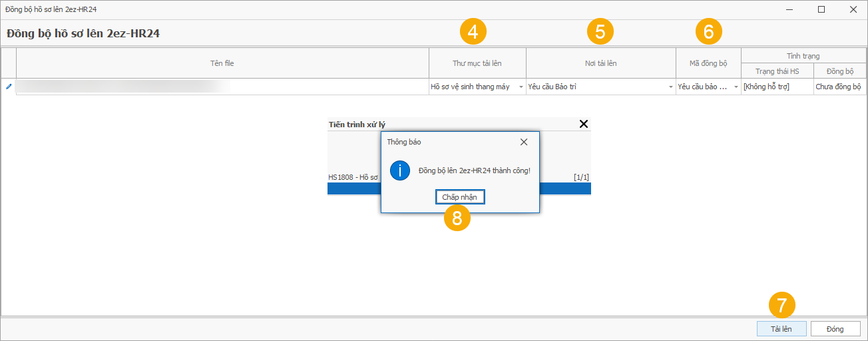Screen dimensions: 868x341
Task: Click the blue progress bar in Tiến trình xử lý
Action: [459, 188]
